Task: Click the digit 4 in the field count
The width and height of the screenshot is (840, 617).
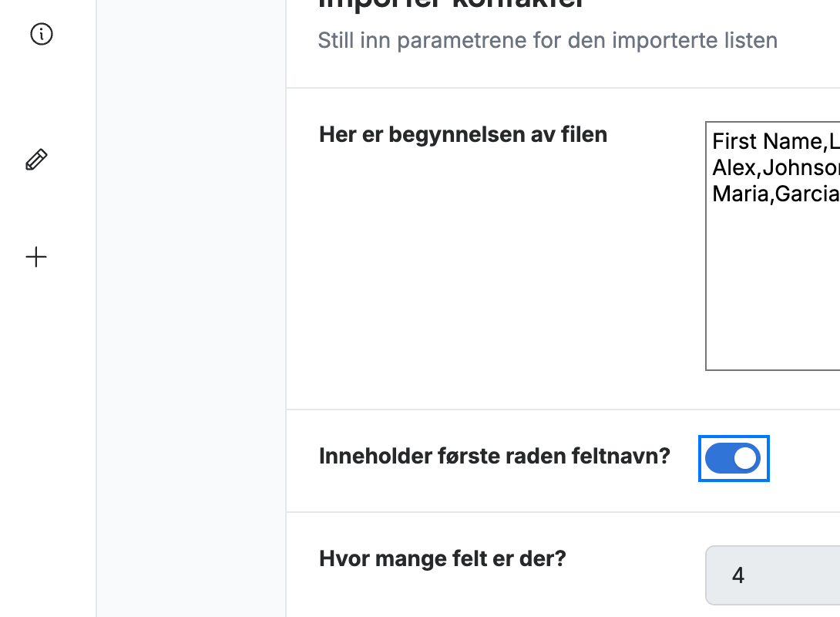Action: point(738,575)
